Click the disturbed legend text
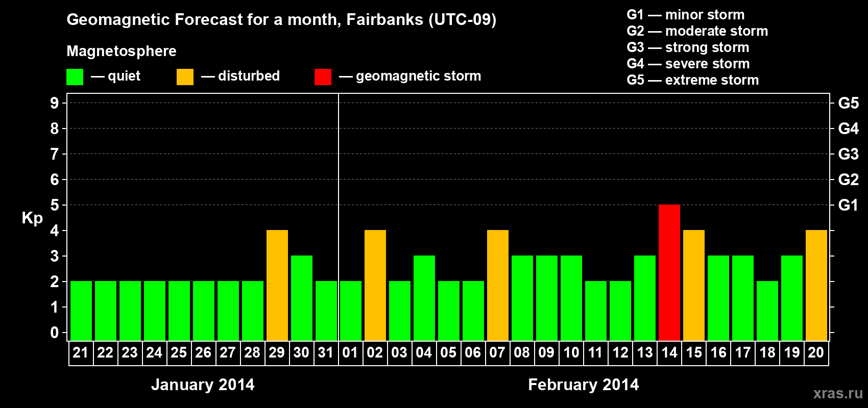The height and width of the screenshot is (408, 868). point(249,76)
